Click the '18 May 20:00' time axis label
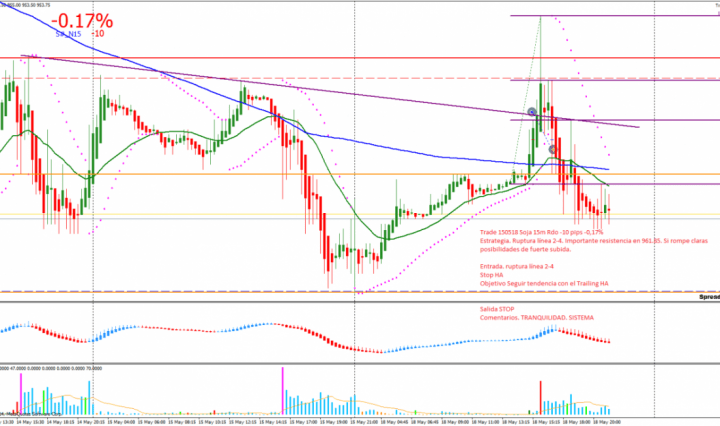This screenshot has height=426, width=720. point(609,421)
